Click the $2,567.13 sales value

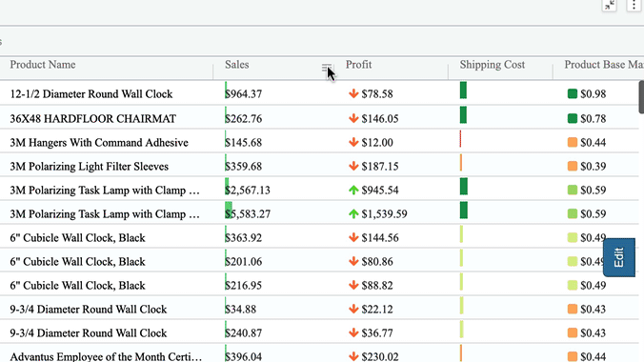click(x=248, y=191)
